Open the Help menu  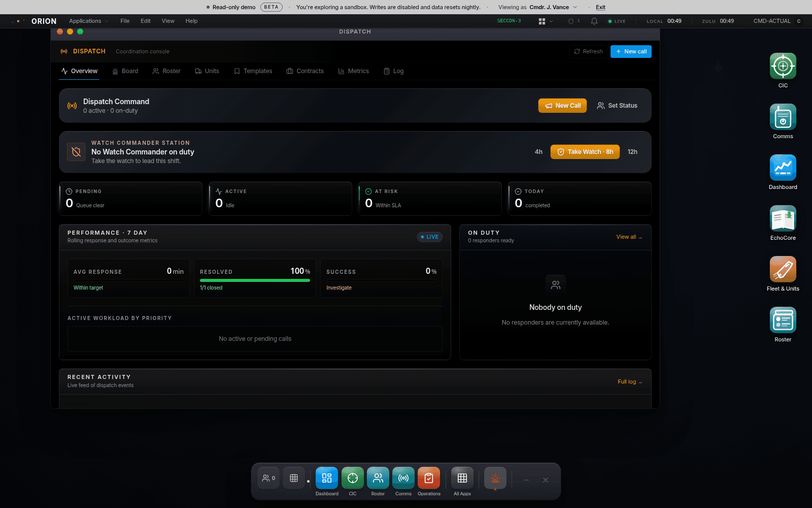pos(191,21)
